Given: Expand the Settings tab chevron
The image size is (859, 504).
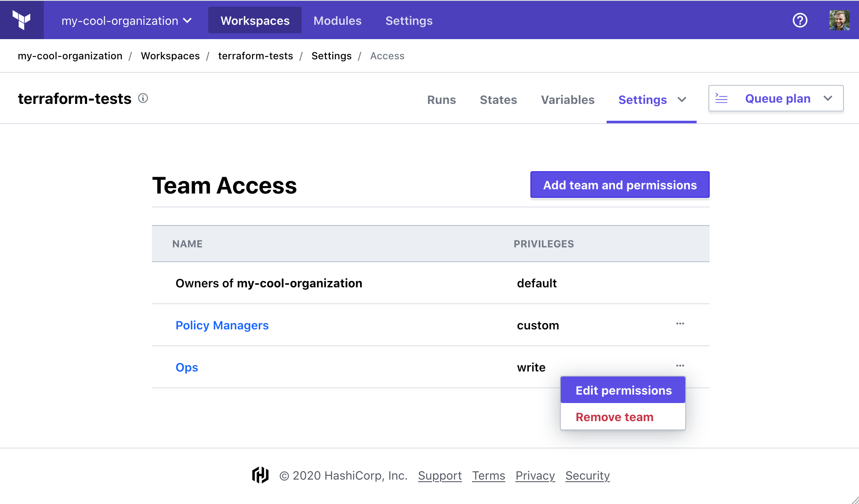Looking at the screenshot, I should tap(682, 100).
